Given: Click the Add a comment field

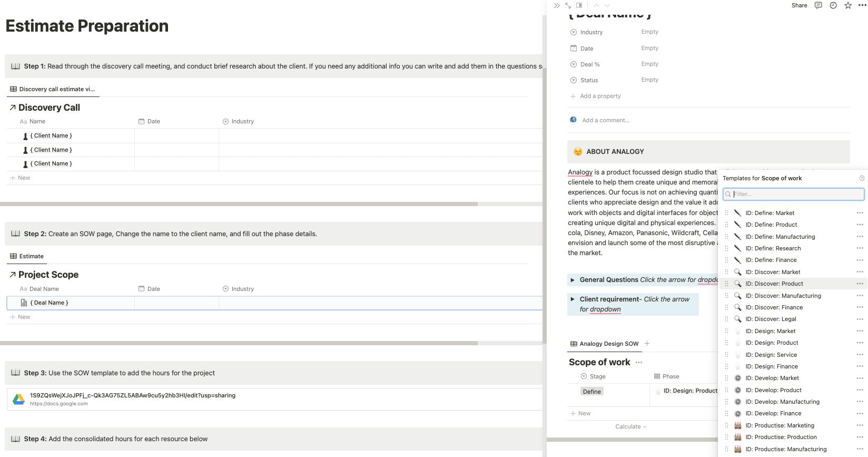Looking at the screenshot, I should click(x=606, y=120).
